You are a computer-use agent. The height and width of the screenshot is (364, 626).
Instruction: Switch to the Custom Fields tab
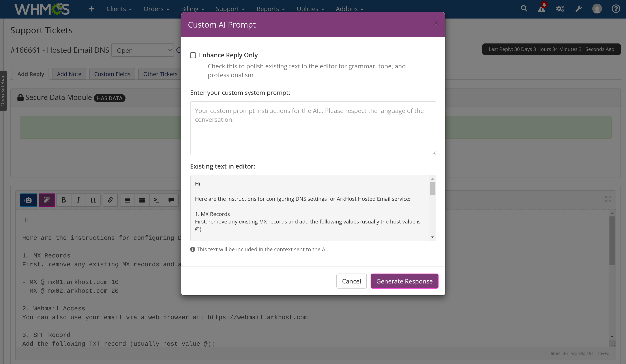click(112, 74)
